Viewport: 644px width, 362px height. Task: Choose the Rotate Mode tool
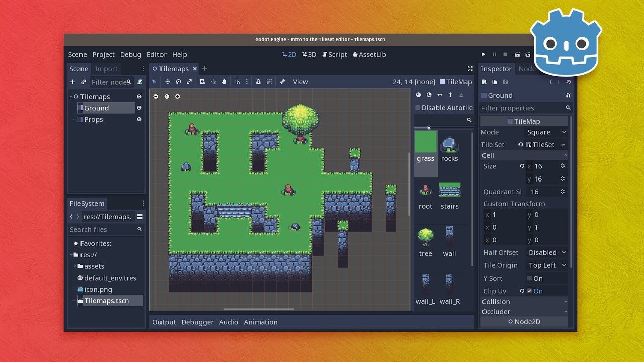coord(178,82)
